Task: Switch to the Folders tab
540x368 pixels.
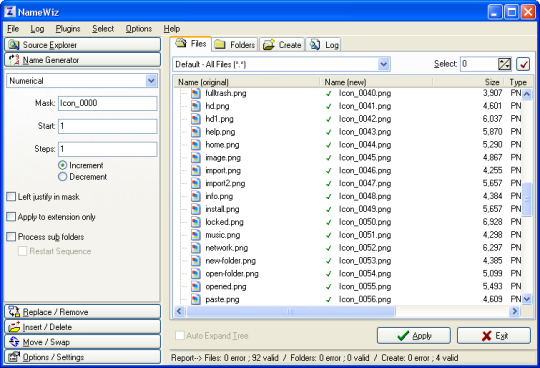Action: tap(235, 45)
